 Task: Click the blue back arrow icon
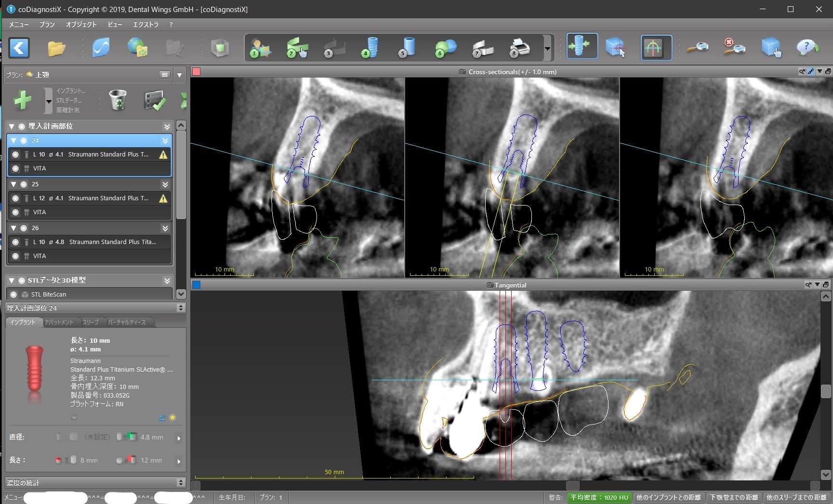19,48
